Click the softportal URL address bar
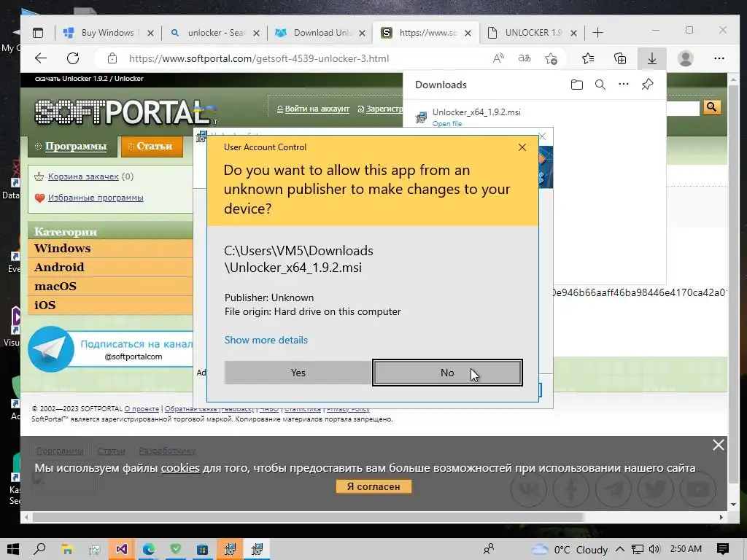Screen dimensions: 747x560 [x=259, y=58]
